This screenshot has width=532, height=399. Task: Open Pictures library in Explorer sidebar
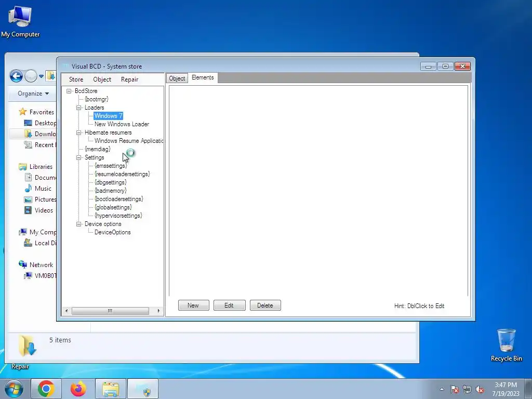tap(40, 199)
